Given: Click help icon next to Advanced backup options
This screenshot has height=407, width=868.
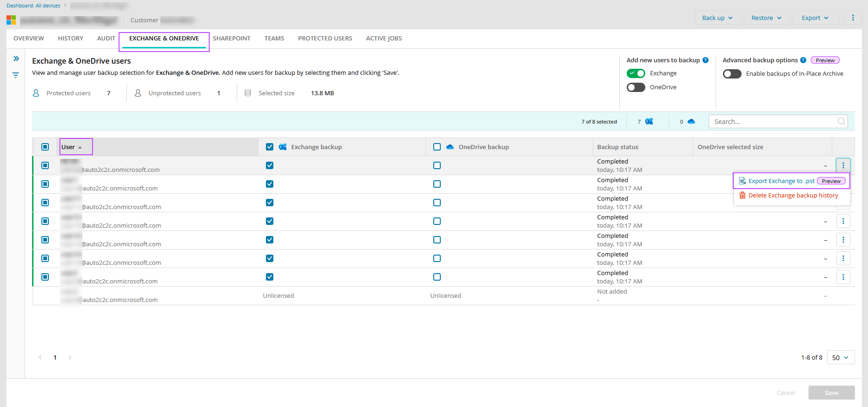Looking at the screenshot, I should click(803, 60).
